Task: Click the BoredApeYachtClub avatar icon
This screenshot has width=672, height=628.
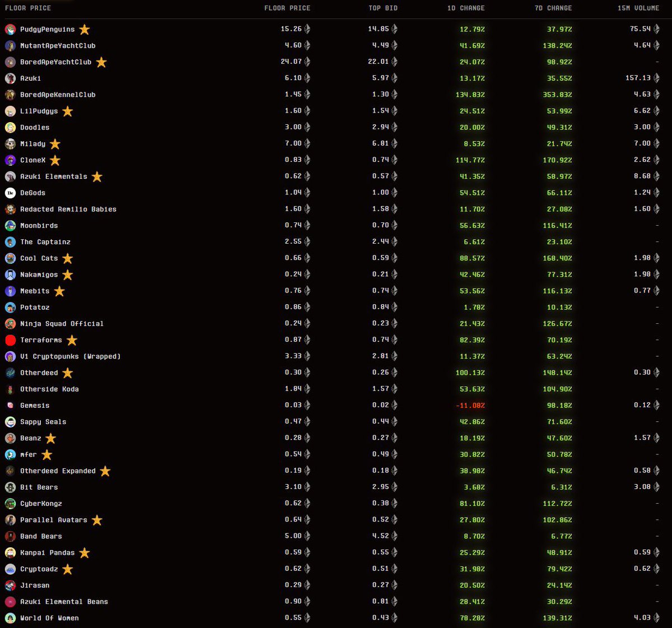Action: (10, 62)
